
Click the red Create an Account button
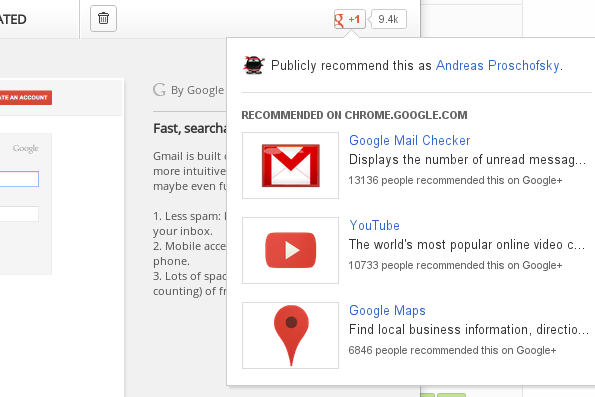click(25, 98)
